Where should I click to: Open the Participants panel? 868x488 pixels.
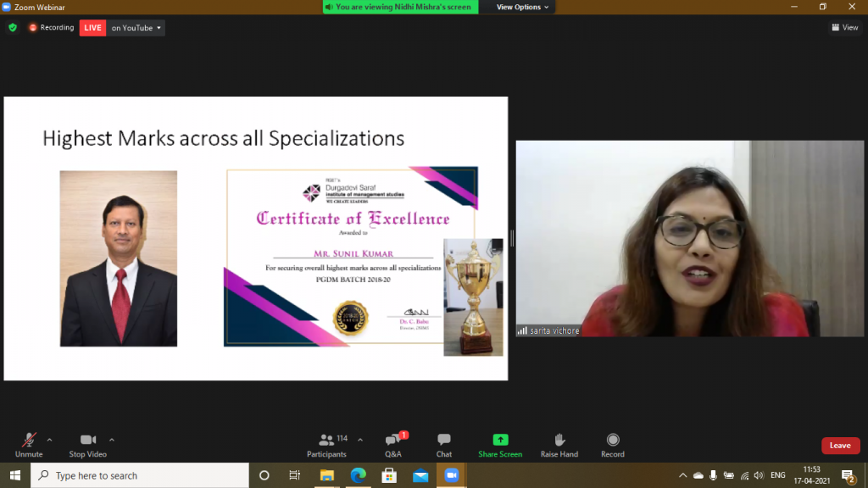coord(327,446)
